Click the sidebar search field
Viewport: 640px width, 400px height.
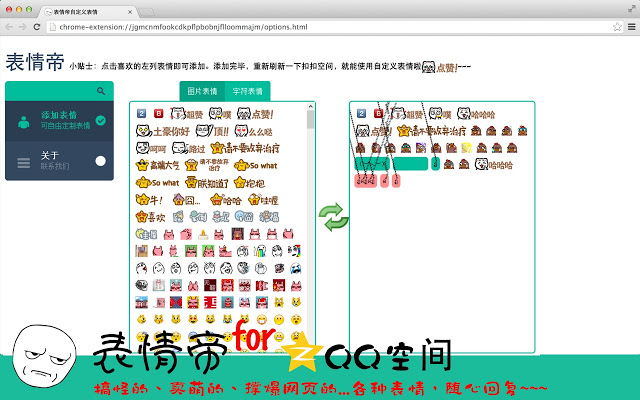point(59,91)
